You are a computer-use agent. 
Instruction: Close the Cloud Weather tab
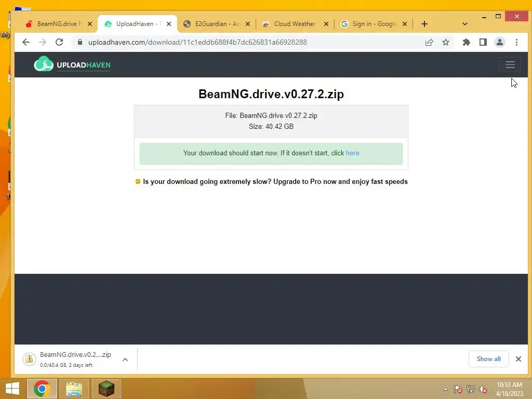326,24
